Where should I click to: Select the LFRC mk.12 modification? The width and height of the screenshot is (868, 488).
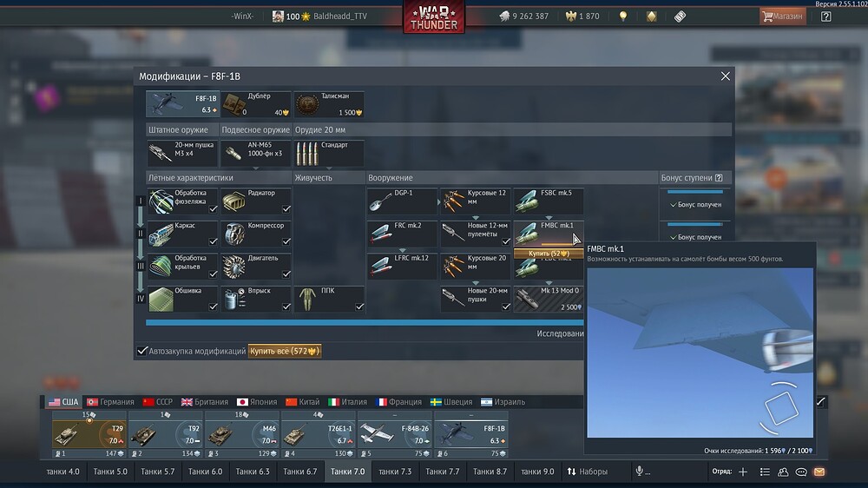(x=402, y=267)
